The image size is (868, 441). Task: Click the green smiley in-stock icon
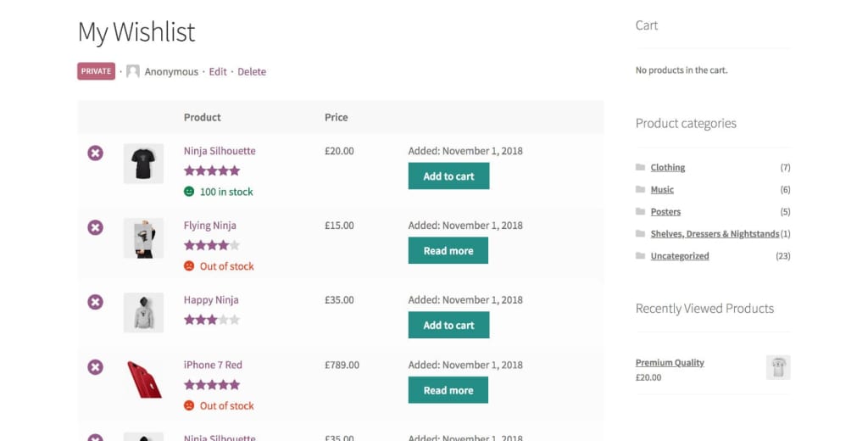coord(189,192)
